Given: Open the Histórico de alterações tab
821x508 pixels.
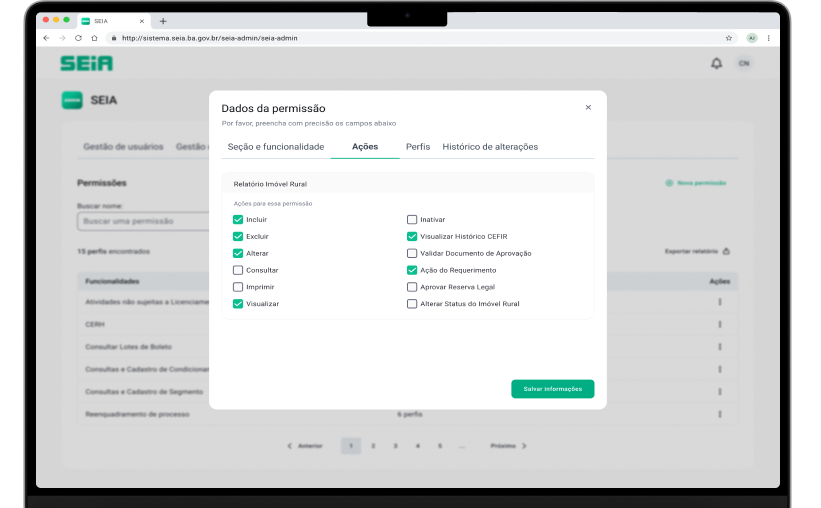Looking at the screenshot, I should (490, 147).
